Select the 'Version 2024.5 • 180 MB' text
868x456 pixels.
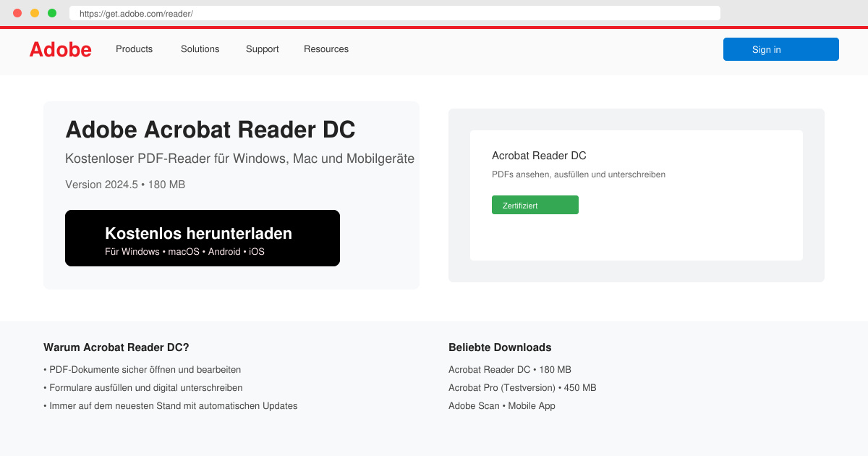click(x=125, y=185)
